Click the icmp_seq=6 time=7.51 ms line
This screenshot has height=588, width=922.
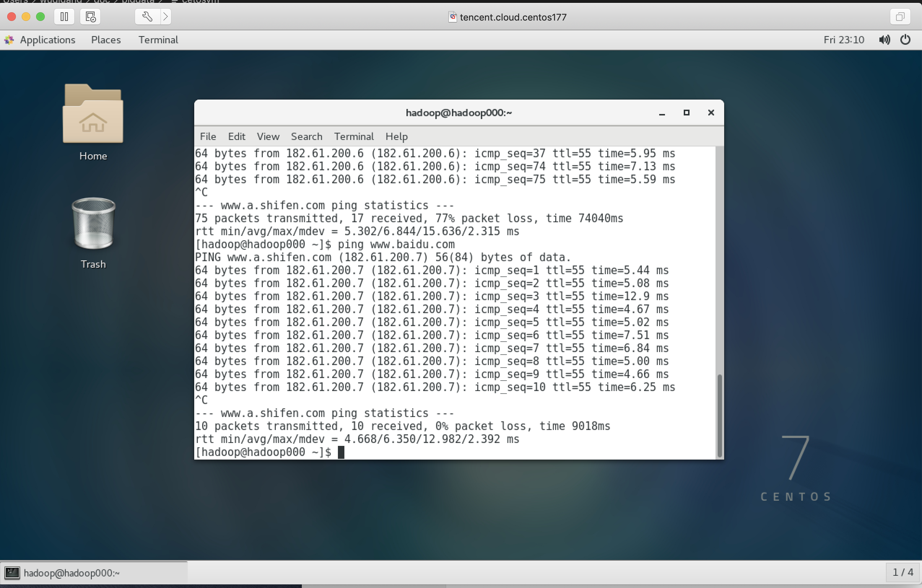point(432,335)
